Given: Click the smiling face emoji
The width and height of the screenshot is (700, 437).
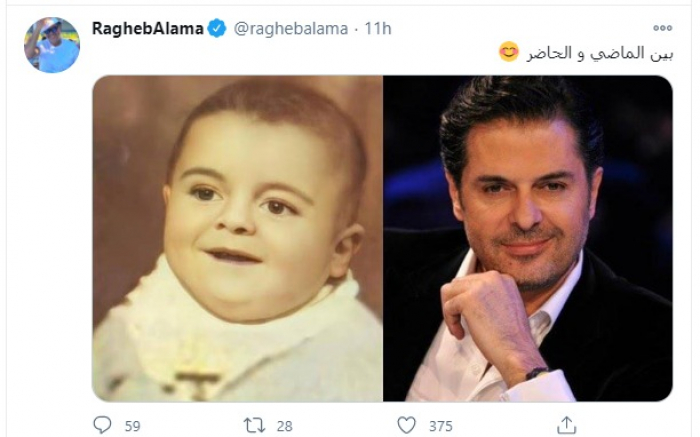Looking at the screenshot, I should (x=509, y=52).
